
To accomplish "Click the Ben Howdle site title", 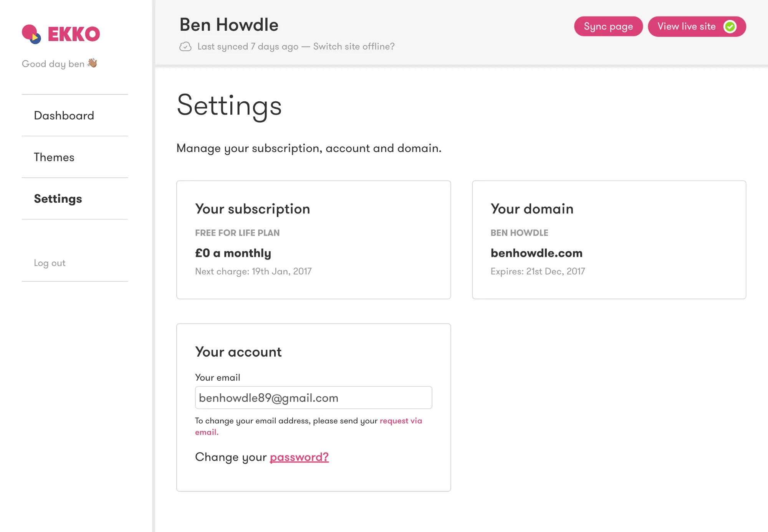I will pyautogui.click(x=229, y=25).
